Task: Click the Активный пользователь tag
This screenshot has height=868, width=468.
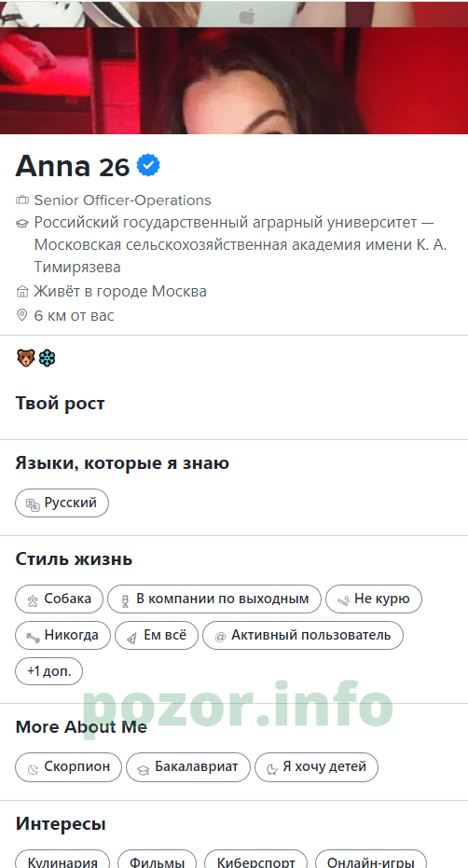Action: click(x=303, y=635)
